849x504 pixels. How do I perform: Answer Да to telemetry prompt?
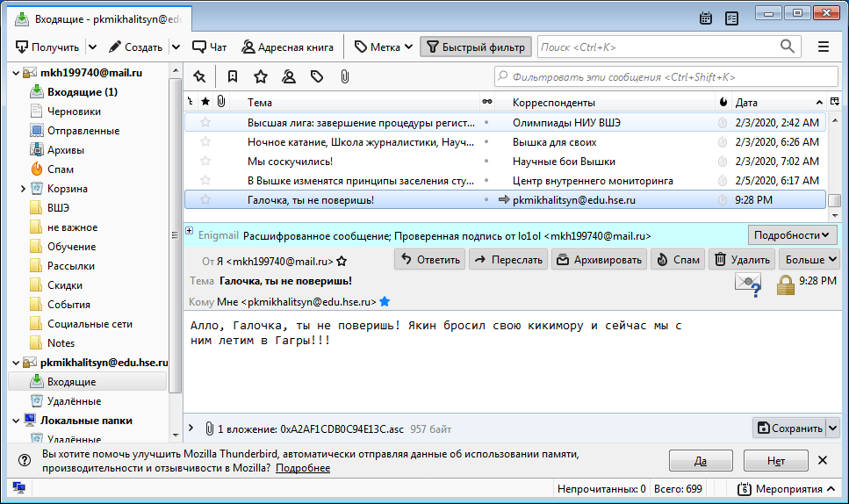tap(701, 461)
